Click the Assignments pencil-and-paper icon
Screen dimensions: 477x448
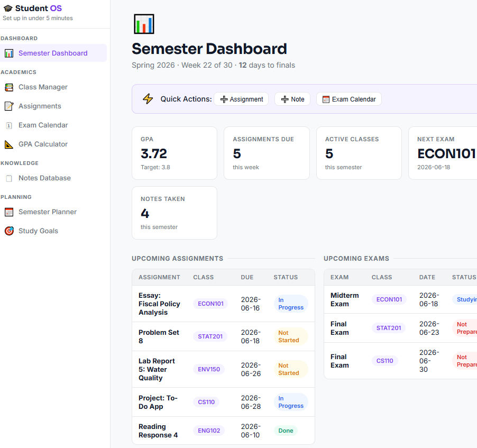click(9, 106)
